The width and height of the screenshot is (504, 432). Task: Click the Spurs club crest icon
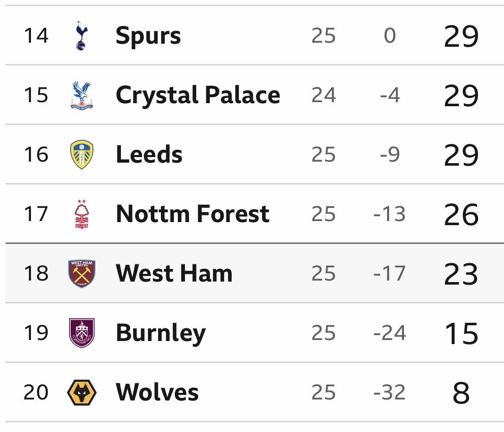[81, 36]
